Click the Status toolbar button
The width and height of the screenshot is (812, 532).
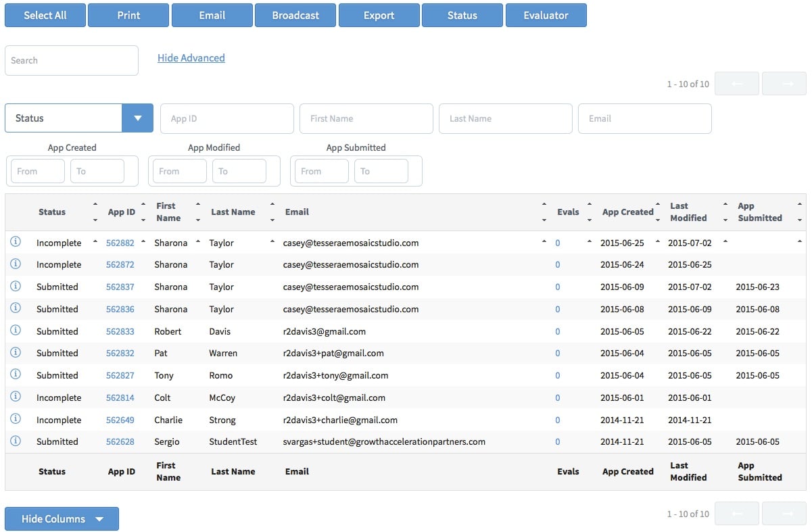462,15
